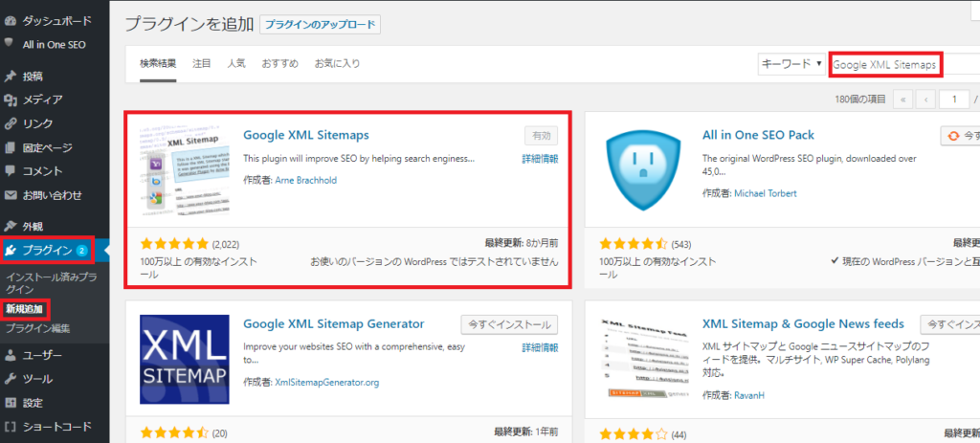Click the リンク chain icon
The height and width of the screenshot is (443, 980).
[10, 123]
